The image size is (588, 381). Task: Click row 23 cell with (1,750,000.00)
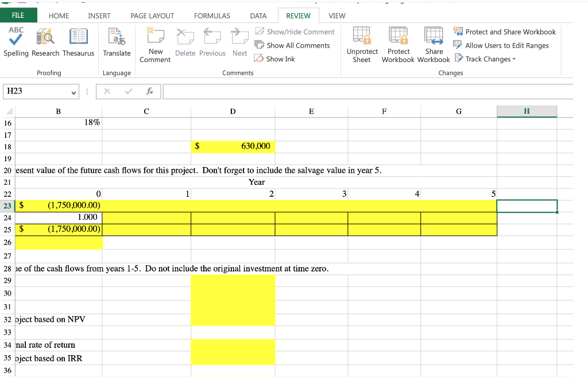click(x=59, y=205)
